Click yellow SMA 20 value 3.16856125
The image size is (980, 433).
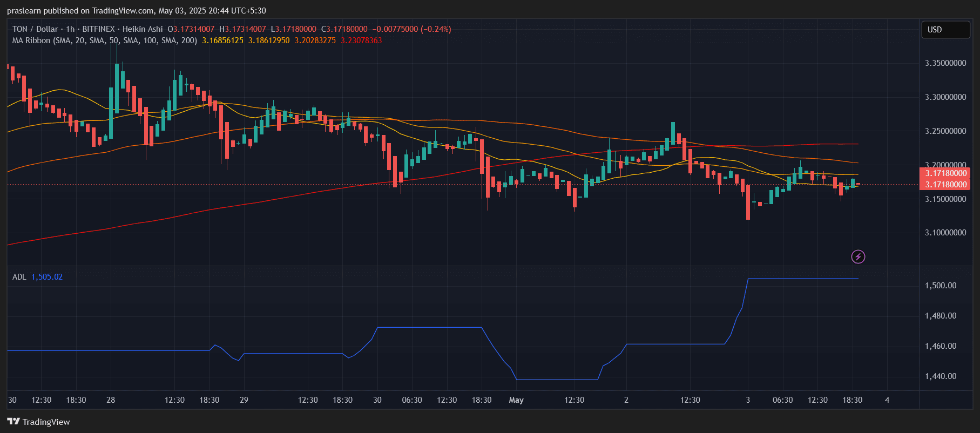point(222,40)
